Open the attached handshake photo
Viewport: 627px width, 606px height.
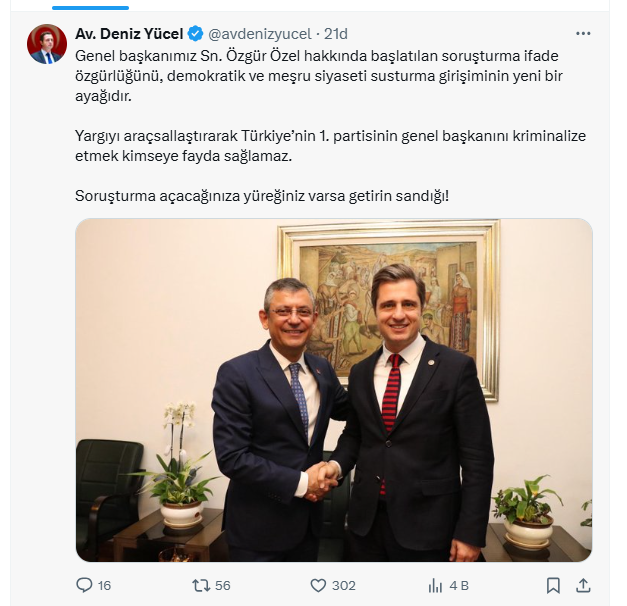[x=334, y=390]
